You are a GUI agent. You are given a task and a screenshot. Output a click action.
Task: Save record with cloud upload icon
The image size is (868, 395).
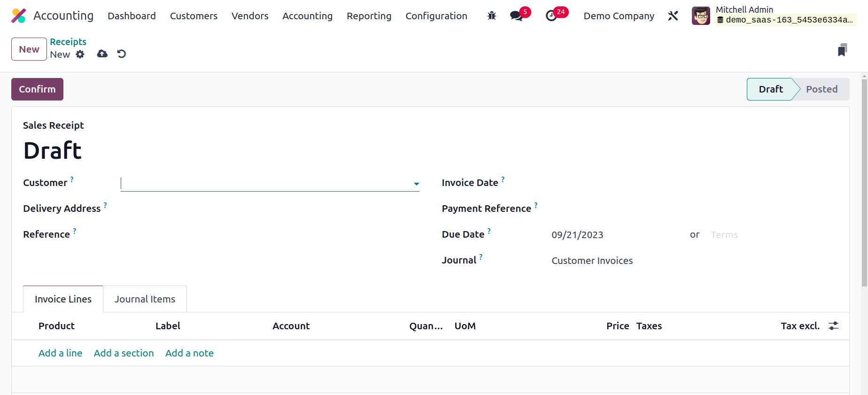(102, 54)
